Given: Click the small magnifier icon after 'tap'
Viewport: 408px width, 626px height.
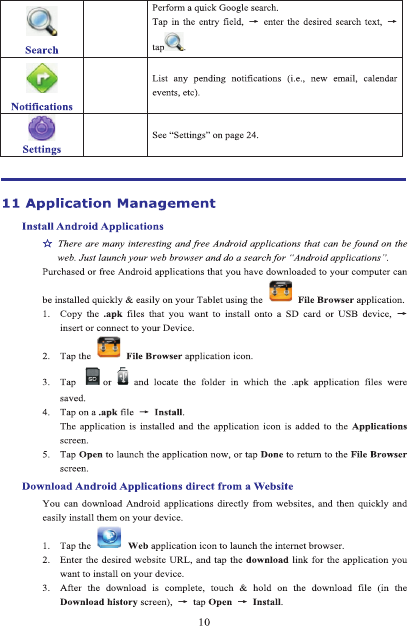Looking at the screenshot, I should [175, 42].
